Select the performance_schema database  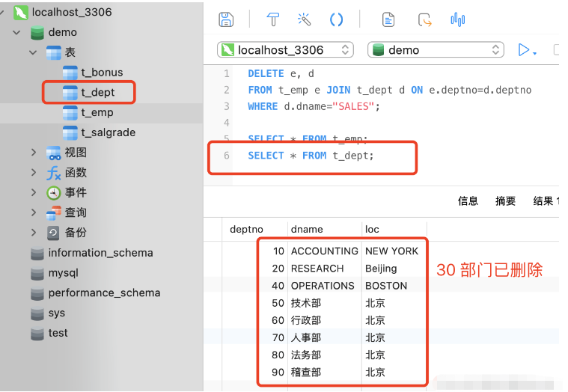tap(104, 293)
